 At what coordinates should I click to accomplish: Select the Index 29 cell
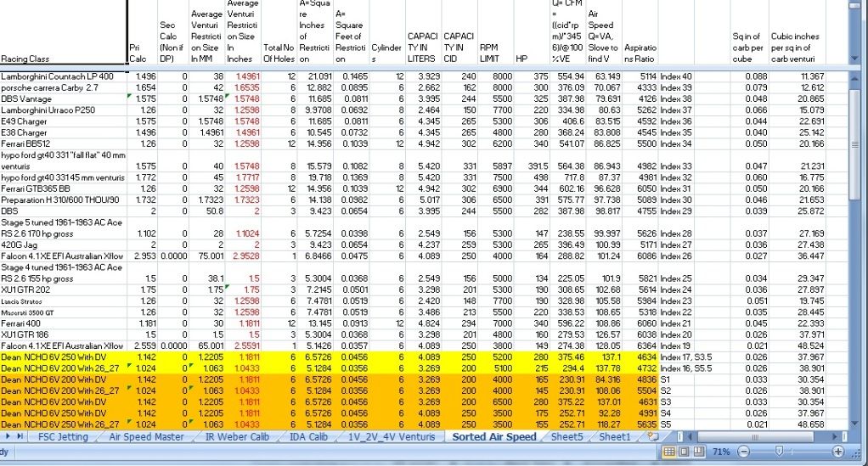coord(676,211)
